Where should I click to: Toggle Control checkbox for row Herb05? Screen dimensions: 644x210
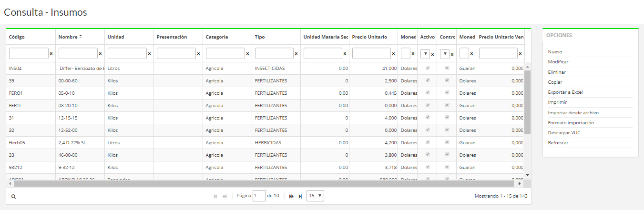click(447, 142)
